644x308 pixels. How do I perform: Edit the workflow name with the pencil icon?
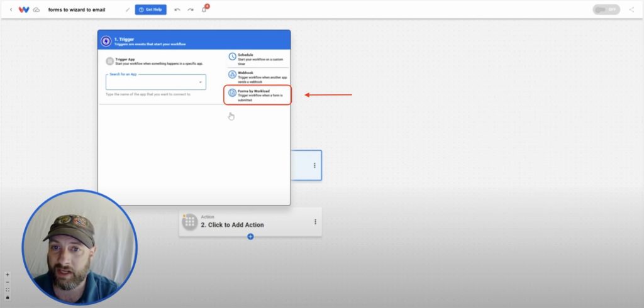point(127,10)
